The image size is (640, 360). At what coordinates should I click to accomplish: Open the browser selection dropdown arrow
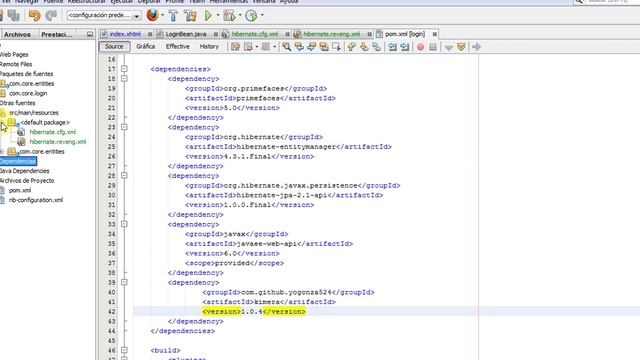pos(162,16)
